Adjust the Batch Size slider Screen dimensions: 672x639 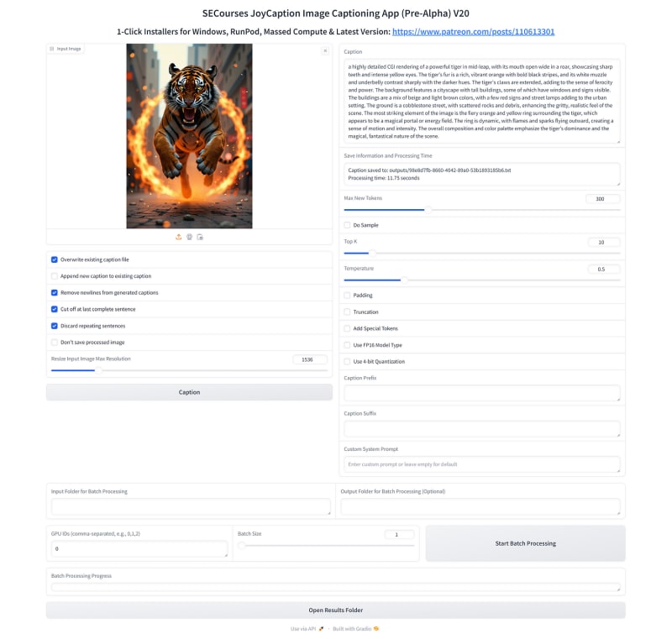pyautogui.click(x=326, y=546)
